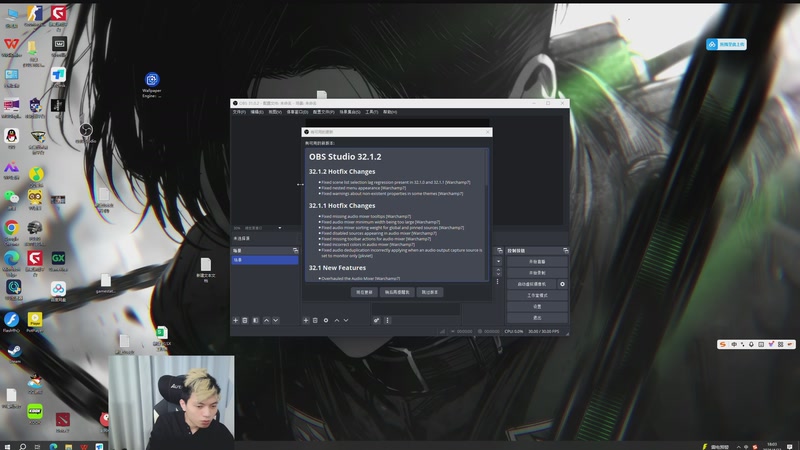Launch Steam from desktop
Screen dimensions: 800x450
click(x=14, y=353)
